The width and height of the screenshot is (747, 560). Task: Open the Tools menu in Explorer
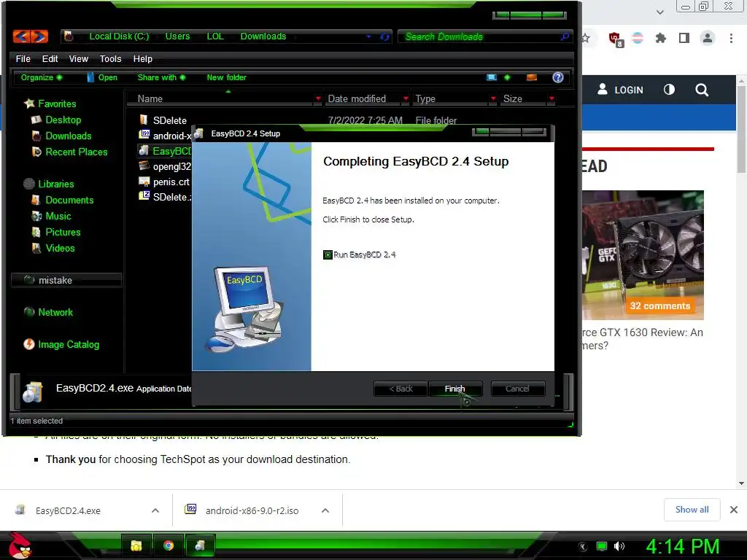(111, 58)
